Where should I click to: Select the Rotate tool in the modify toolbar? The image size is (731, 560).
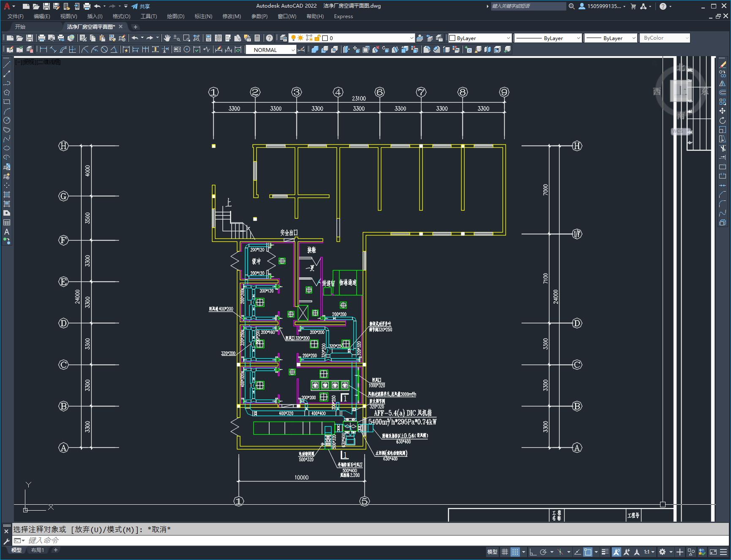[x=723, y=120]
